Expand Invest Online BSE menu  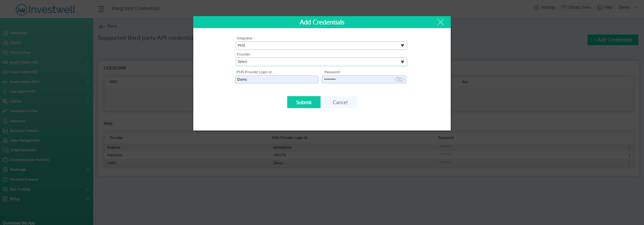click(x=88, y=72)
